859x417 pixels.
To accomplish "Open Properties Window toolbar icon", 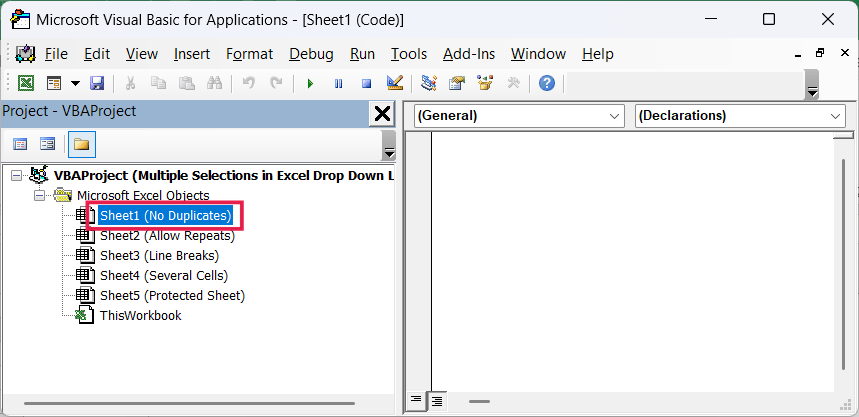I will [x=456, y=83].
